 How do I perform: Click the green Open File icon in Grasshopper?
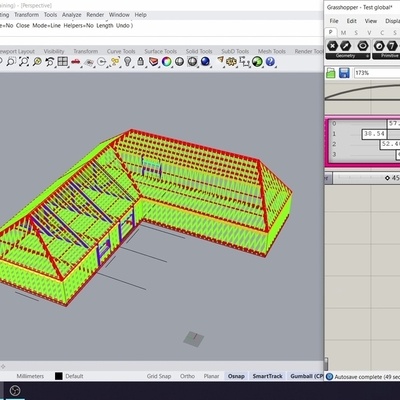(x=330, y=73)
